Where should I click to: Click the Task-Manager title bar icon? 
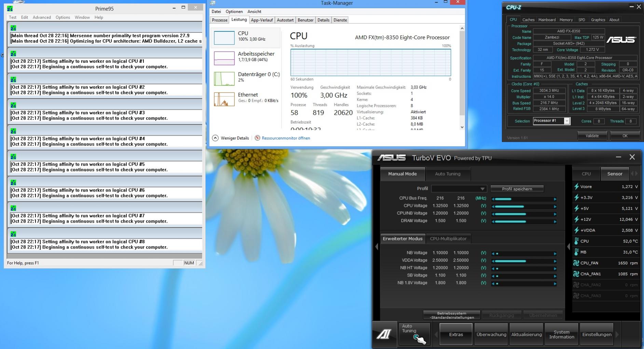[213, 3]
